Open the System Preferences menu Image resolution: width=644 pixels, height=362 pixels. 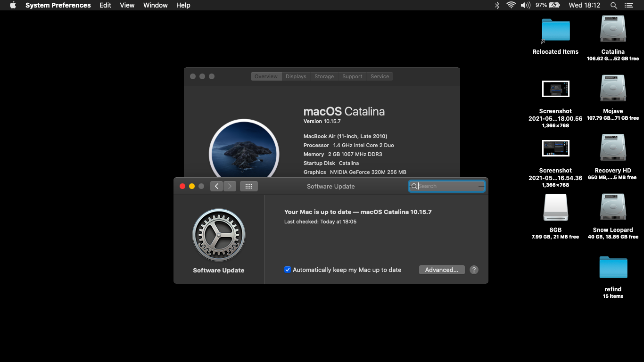coord(58,5)
